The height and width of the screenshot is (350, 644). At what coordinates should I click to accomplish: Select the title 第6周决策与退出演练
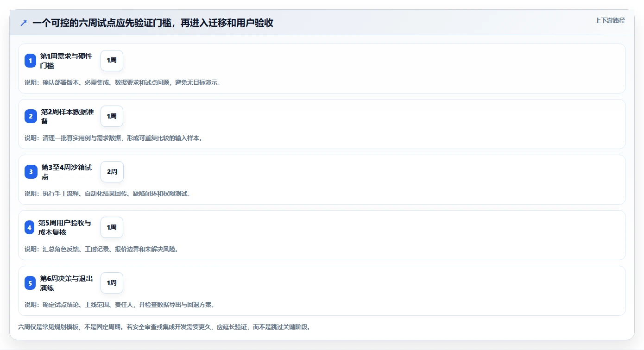pyautogui.click(x=66, y=283)
